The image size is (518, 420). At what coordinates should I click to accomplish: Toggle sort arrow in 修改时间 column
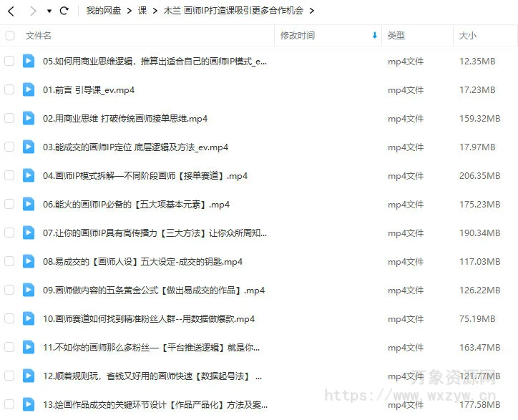pyautogui.click(x=374, y=35)
